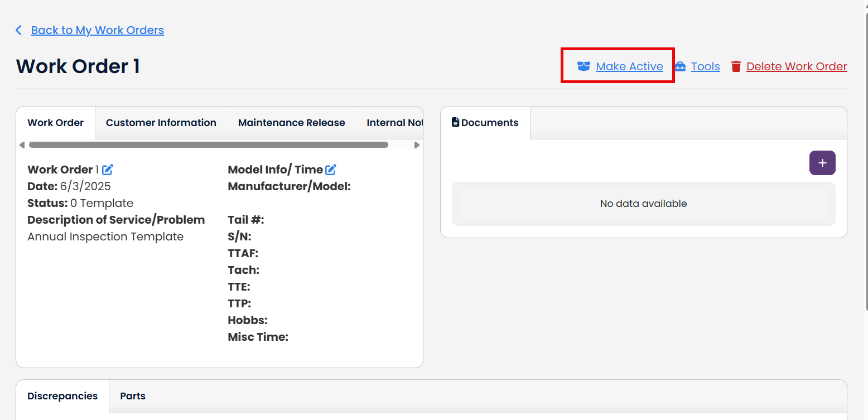This screenshot has height=420, width=868.
Task: Switch to the Customer Information tab
Action: 161,123
